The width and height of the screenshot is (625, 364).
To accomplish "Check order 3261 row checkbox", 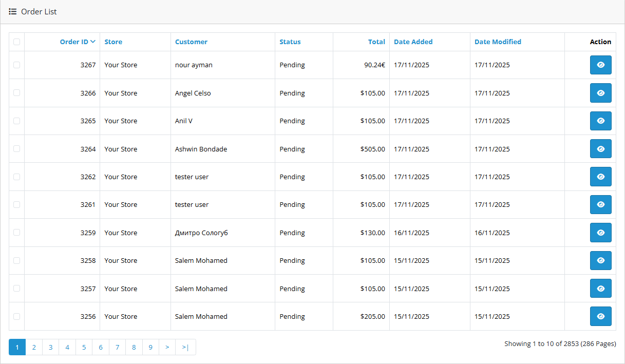I will [17, 204].
